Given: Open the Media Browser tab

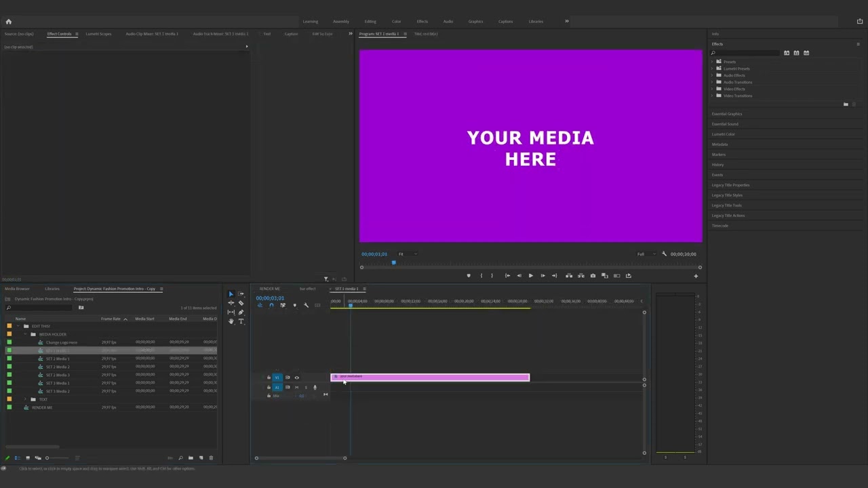Looking at the screenshot, I should pyautogui.click(x=17, y=289).
